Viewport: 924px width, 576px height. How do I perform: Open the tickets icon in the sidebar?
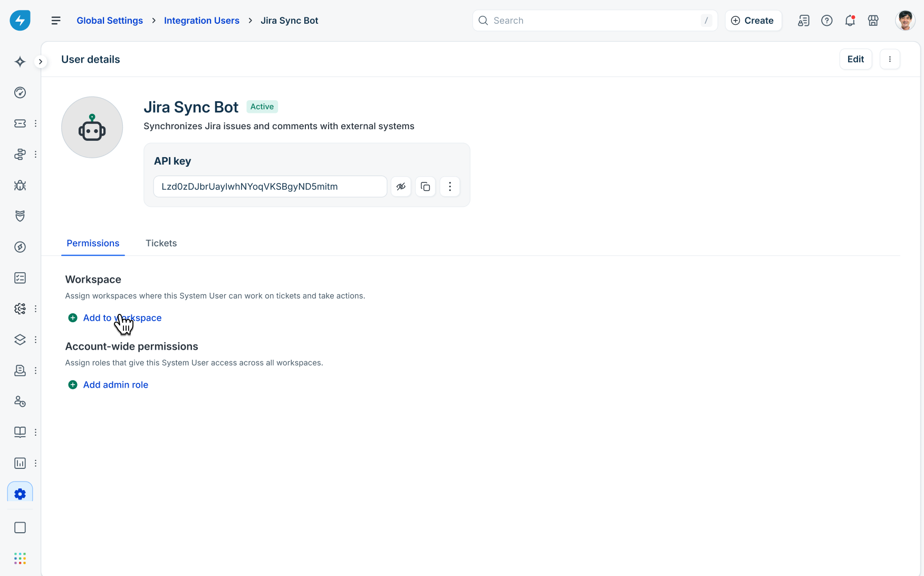[x=20, y=123]
